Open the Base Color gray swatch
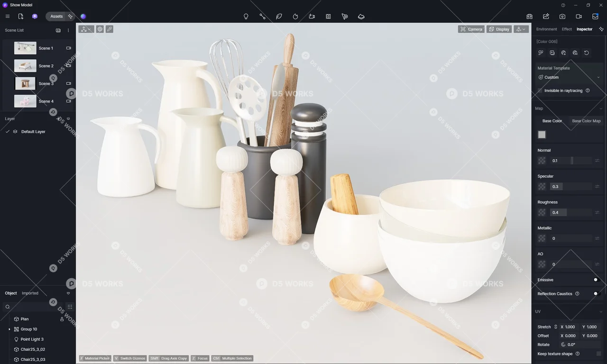 coord(542,135)
